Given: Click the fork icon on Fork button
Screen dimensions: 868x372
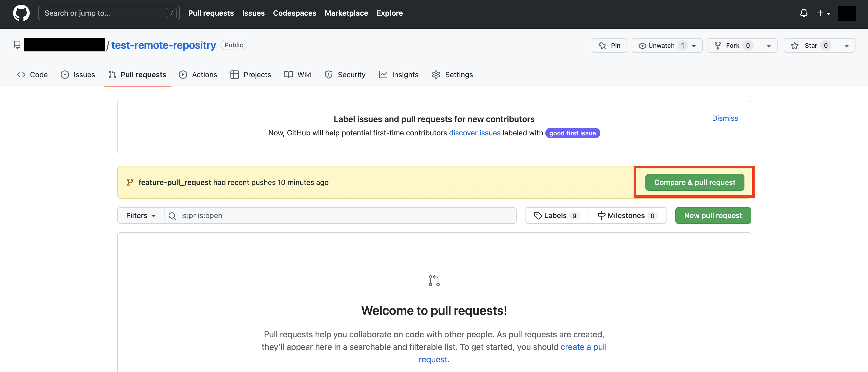Looking at the screenshot, I should click(718, 46).
